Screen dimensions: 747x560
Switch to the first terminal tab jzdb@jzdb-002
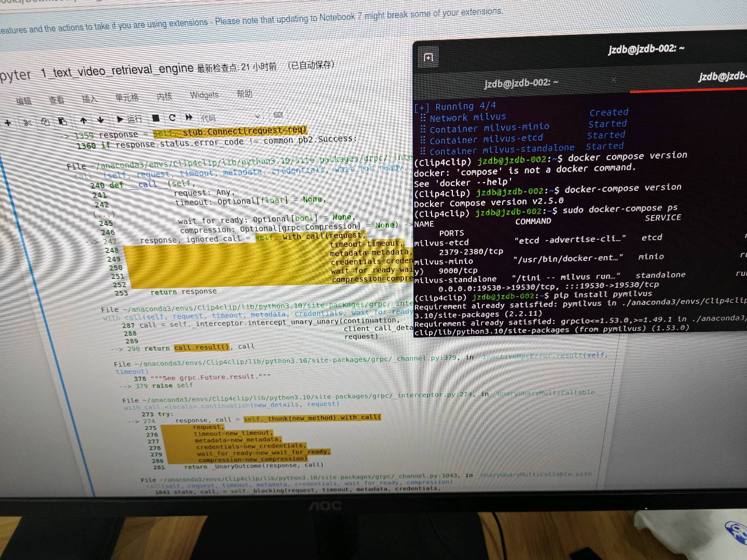(x=521, y=82)
